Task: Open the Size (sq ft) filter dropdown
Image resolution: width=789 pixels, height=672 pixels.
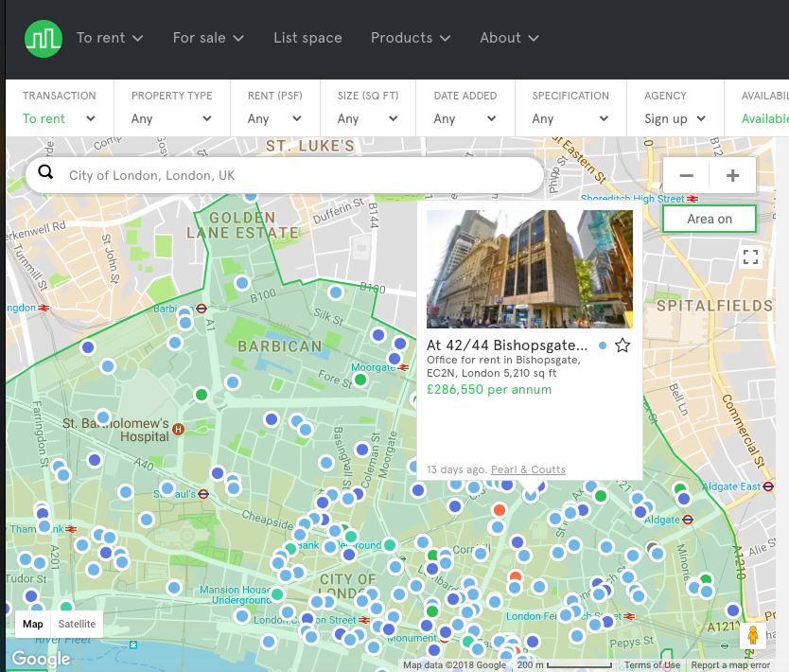Action: [367, 118]
